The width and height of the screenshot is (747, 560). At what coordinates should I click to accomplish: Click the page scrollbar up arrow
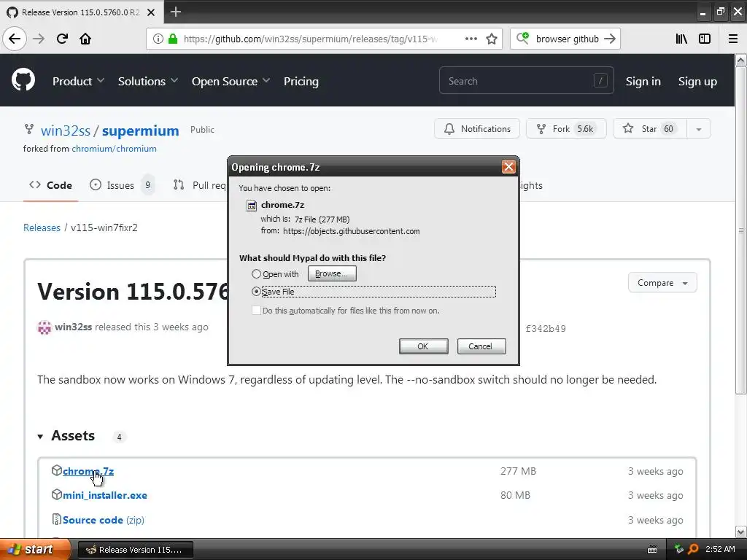click(x=741, y=61)
